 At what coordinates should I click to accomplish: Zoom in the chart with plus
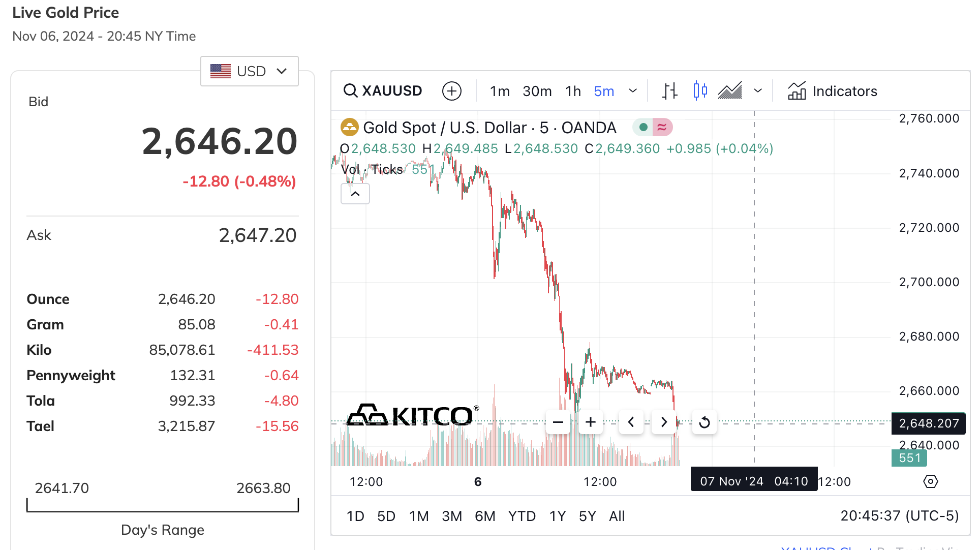coord(591,422)
